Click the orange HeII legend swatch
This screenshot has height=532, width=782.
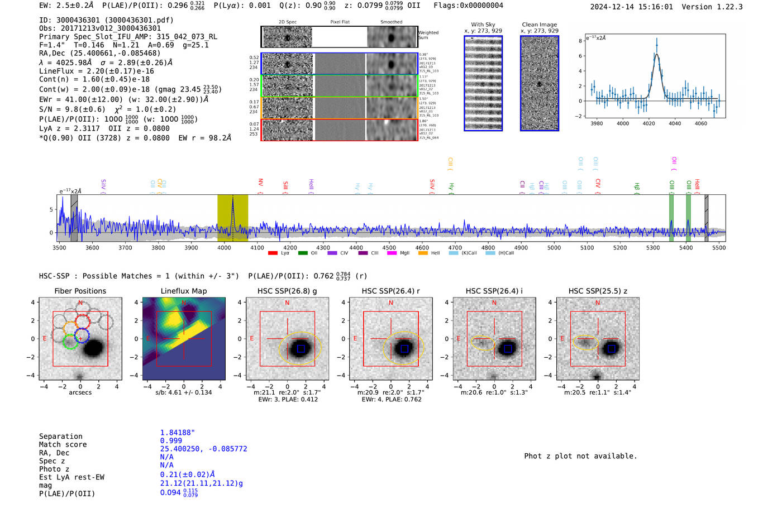point(423,253)
